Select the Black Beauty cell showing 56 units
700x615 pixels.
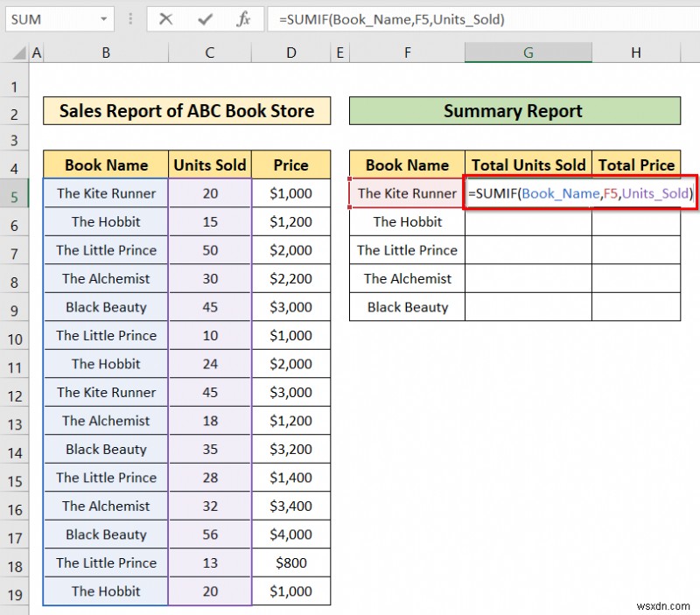(209, 535)
